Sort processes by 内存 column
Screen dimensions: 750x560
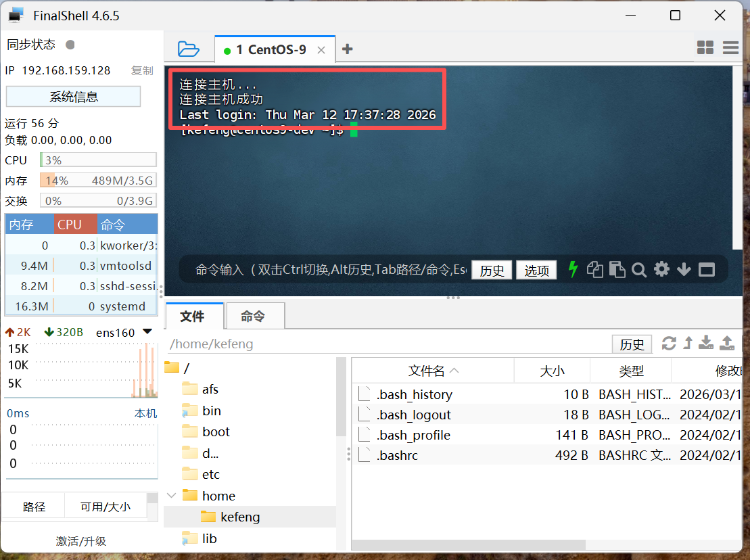click(29, 225)
